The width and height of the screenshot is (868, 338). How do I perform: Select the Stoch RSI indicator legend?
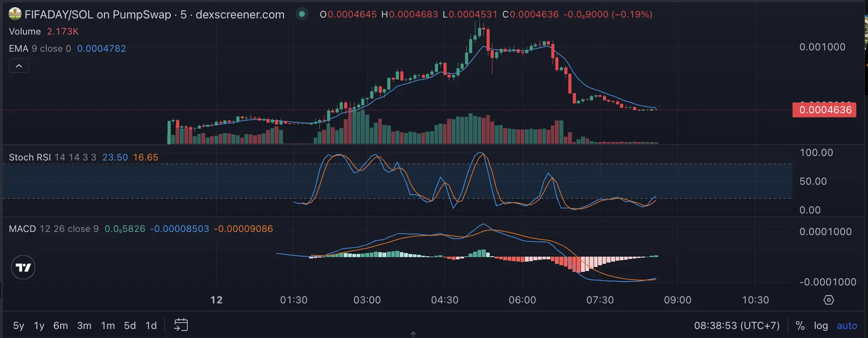[53, 157]
